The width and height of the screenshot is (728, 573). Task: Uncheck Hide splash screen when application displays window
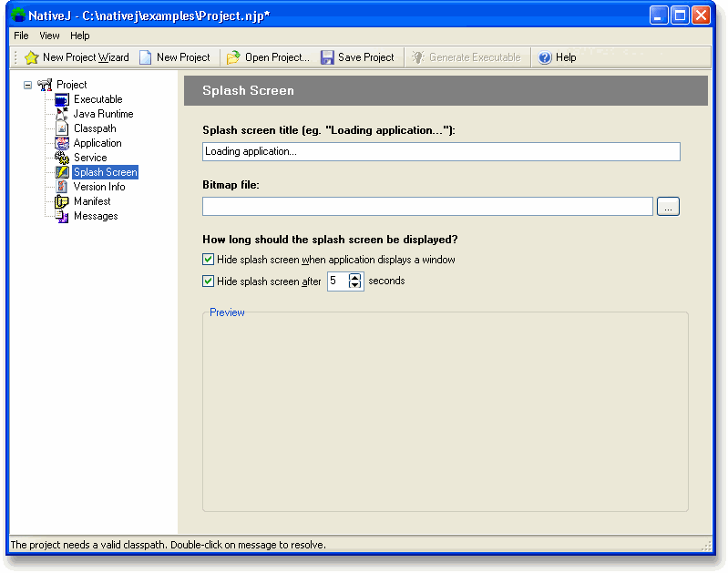tap(209, 260)
